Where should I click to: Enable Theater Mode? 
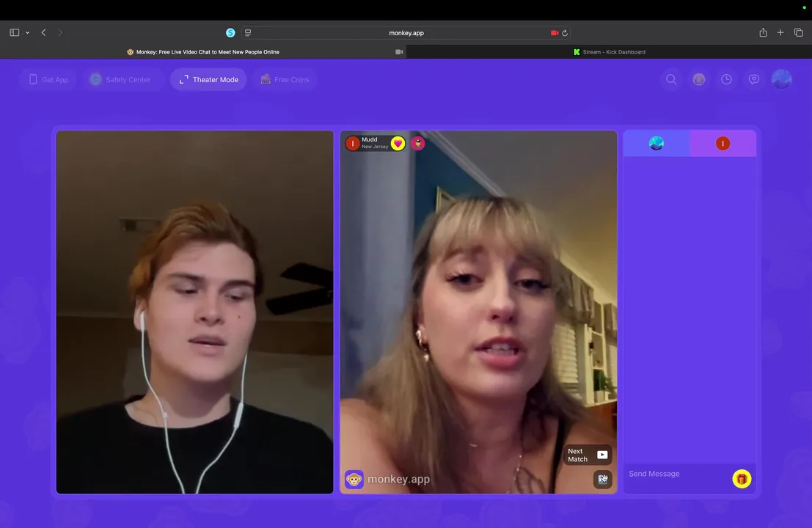pyautogui.click(x=209, y=80)
